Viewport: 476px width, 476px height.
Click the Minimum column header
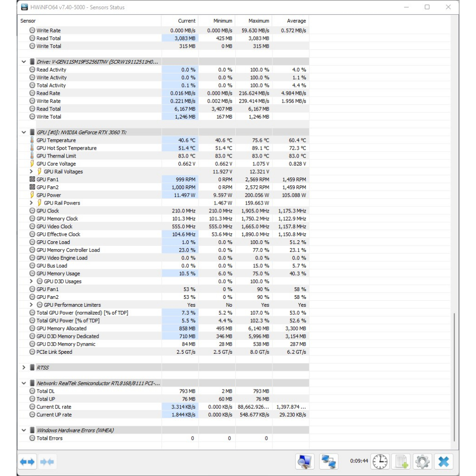(x=217, y=20)
